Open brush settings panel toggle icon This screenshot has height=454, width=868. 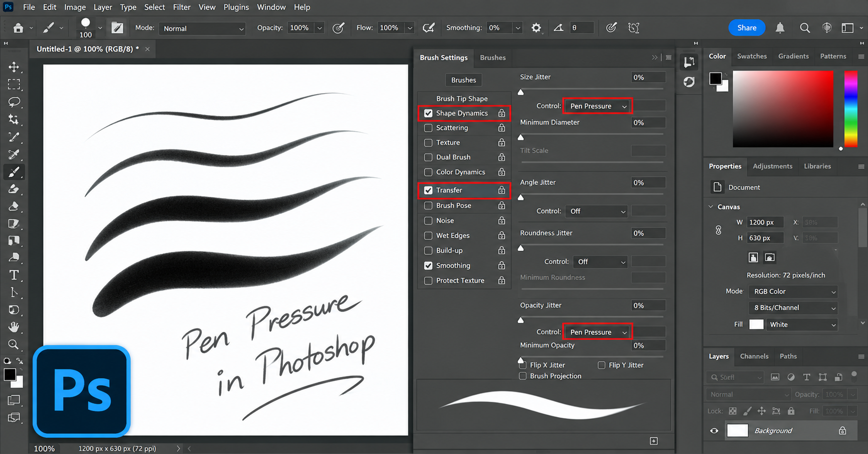(117, 28)
